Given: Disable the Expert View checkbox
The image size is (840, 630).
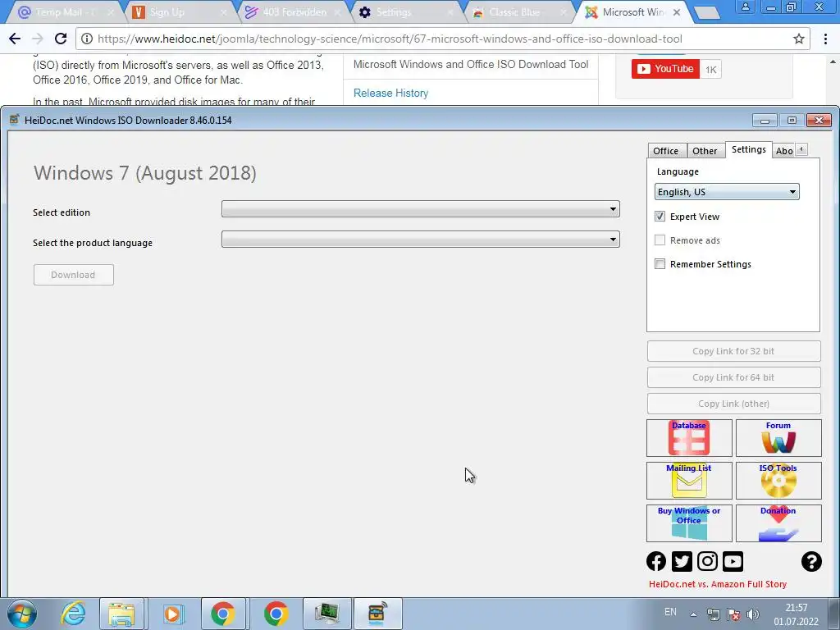Looking at the screenshot, I should [x=660, y=217].
